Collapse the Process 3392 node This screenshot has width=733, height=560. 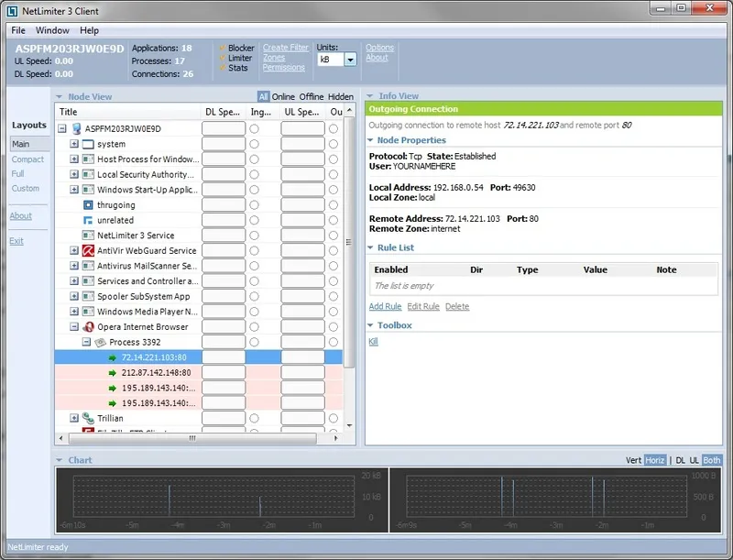(x=86, y=342)
